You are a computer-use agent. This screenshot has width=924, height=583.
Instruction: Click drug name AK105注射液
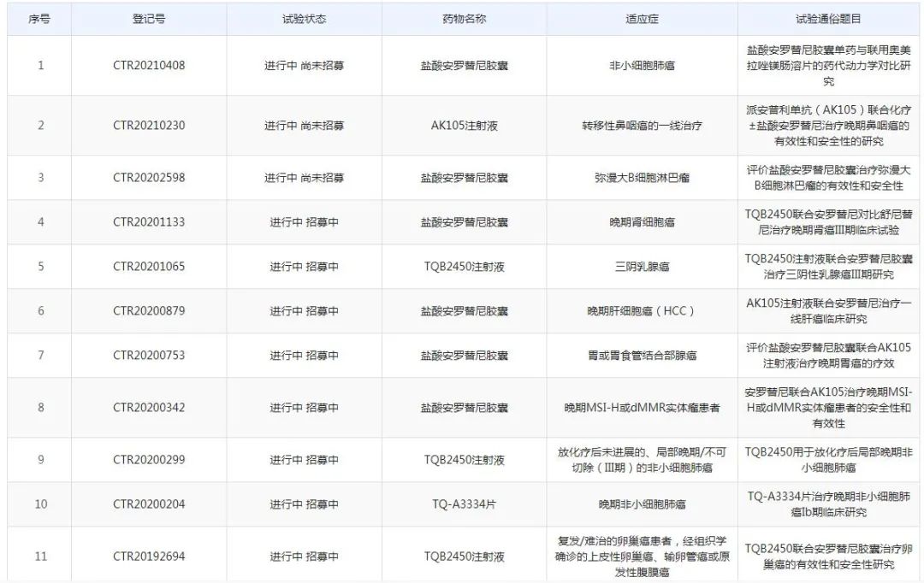coord(465,126)
